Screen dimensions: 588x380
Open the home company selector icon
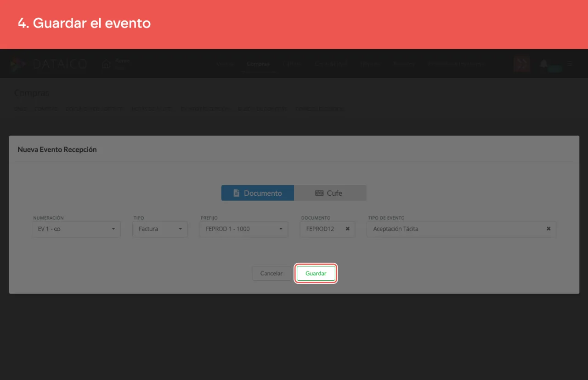106,64
